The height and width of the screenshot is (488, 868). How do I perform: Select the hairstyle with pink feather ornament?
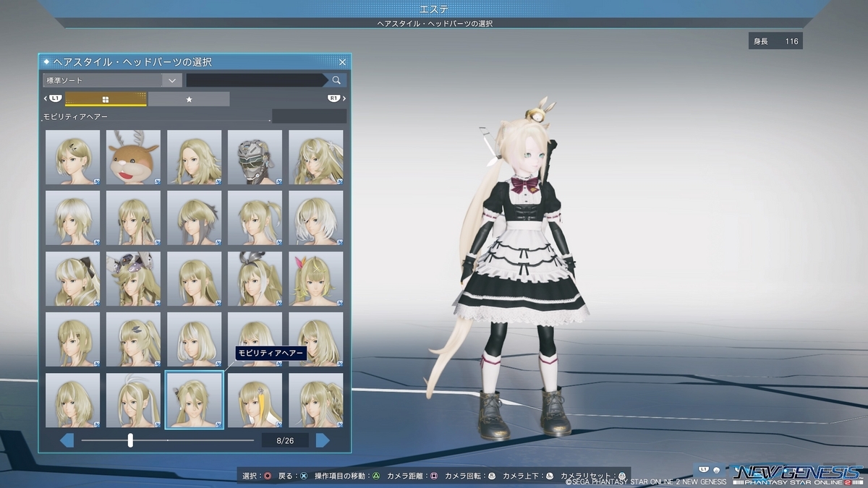click(316, 278)
